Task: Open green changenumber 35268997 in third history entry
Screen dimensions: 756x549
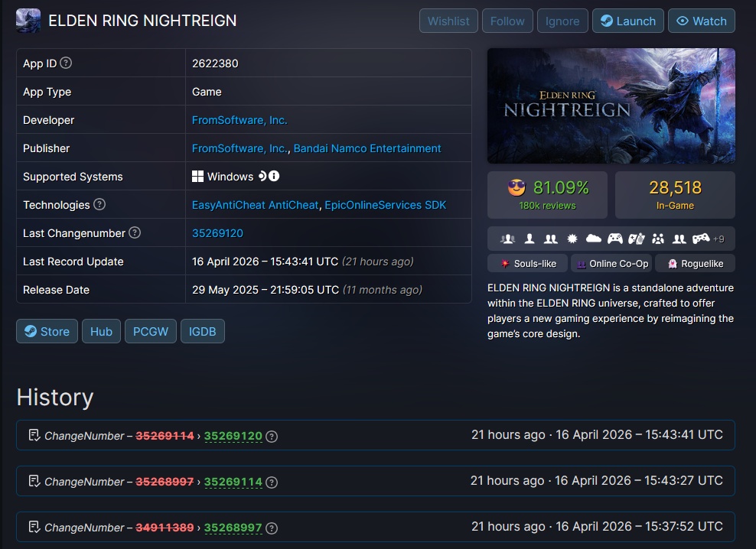Action: pos(233,528)
